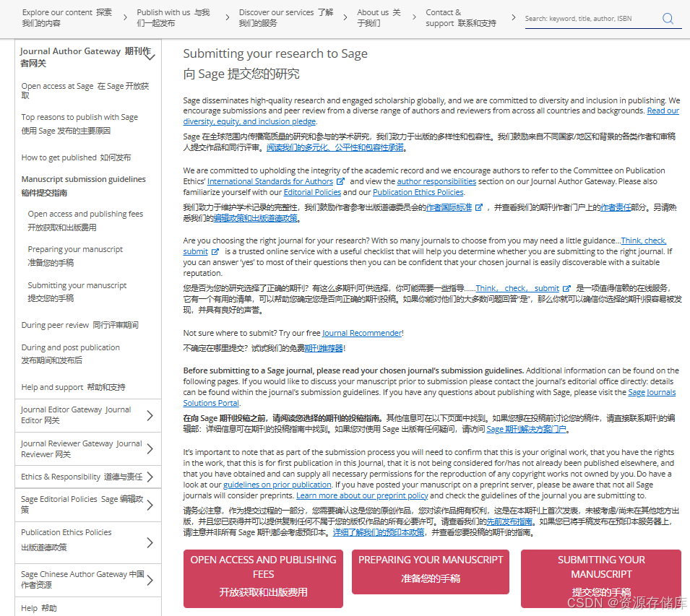Open sidebar item Submitting your manuscript
The width and height of the screenshot is (690, 616).
pos(77,292)
